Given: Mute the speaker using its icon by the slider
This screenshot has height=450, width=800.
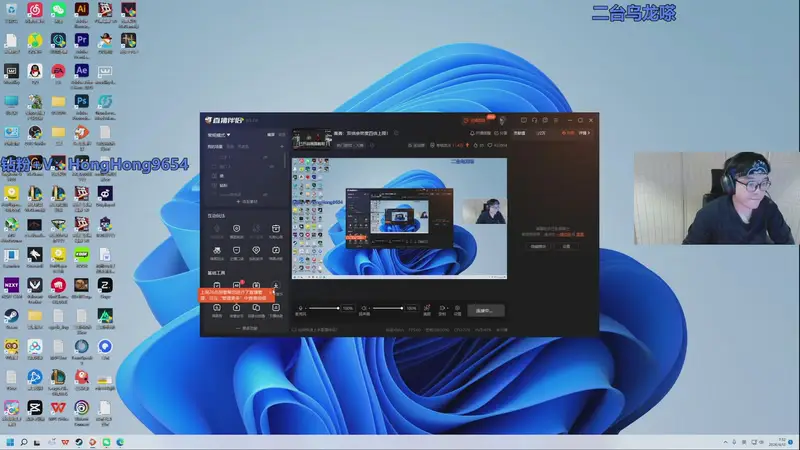Looking at the screenshot, I should click(364, 308).
